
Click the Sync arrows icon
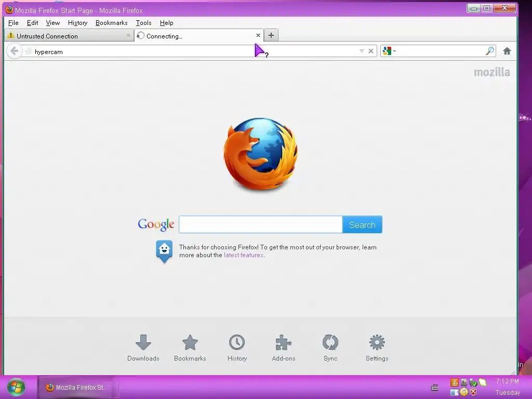330,342
